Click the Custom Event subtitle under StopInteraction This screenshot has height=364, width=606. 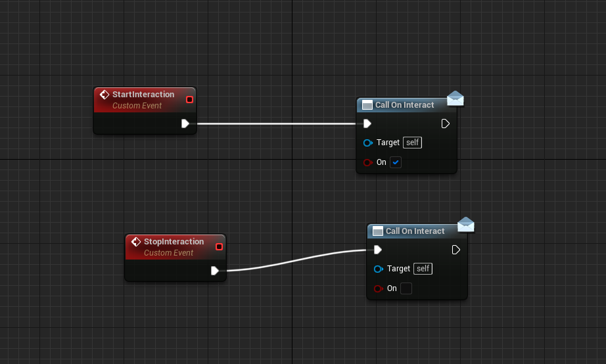pyautogui.click(x=168, y=253)
